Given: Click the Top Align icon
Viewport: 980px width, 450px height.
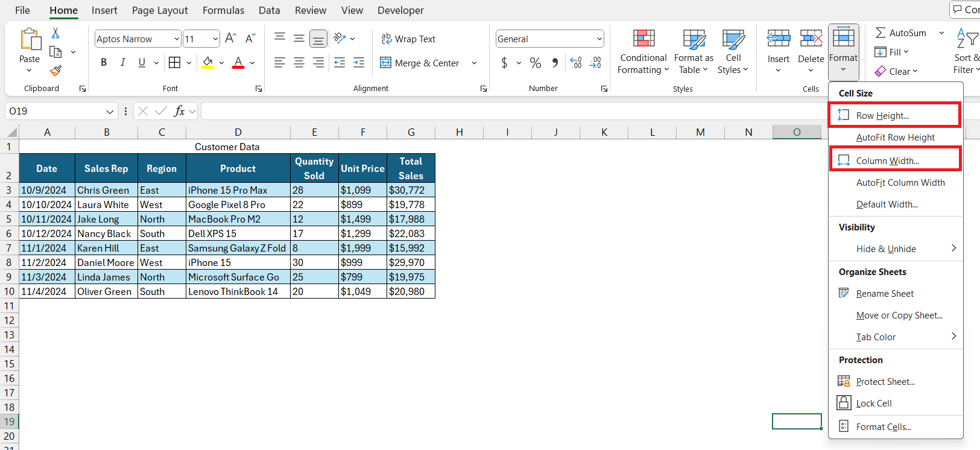Looking at the screenshot, I should [x=280, y=37].
